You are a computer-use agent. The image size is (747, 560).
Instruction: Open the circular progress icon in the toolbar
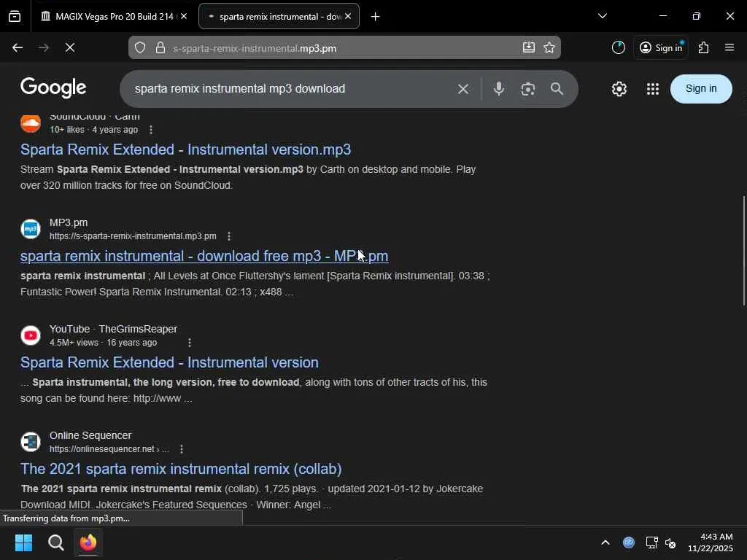tap(619, 47)
